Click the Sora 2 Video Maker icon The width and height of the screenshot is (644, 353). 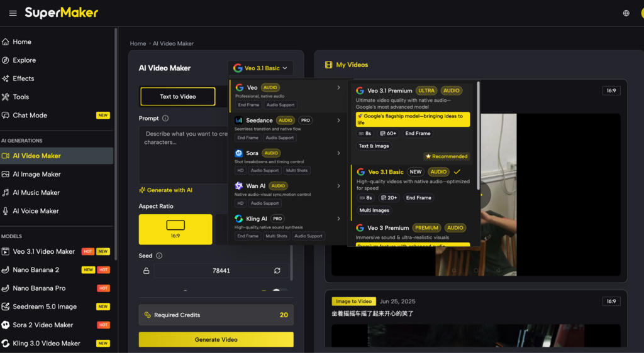pyautogui.click(x=5, y=325)
